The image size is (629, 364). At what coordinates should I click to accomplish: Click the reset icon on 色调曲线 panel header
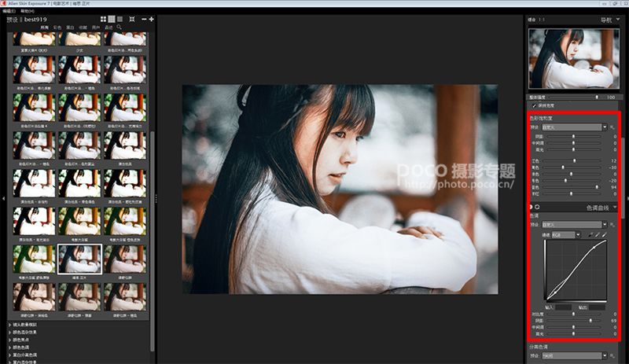537,207
